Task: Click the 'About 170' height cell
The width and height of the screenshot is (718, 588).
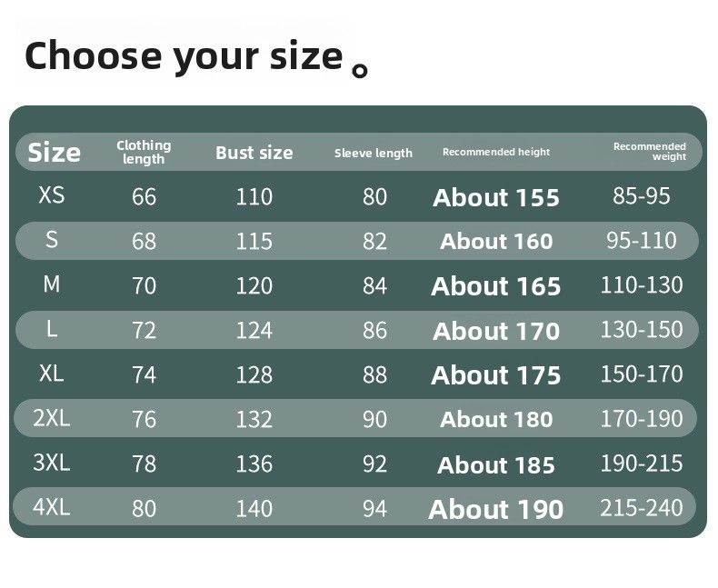Action: (496, 332)
